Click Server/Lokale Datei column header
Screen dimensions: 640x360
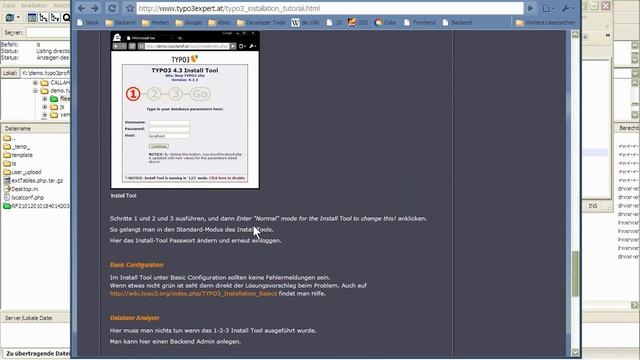(x=36, y=318)
